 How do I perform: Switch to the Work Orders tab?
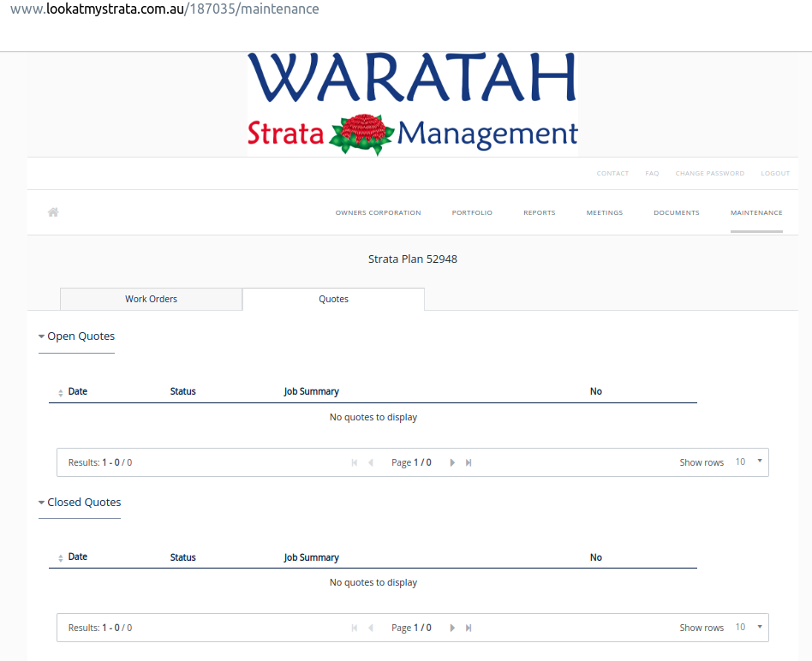[x=152, y=299]
